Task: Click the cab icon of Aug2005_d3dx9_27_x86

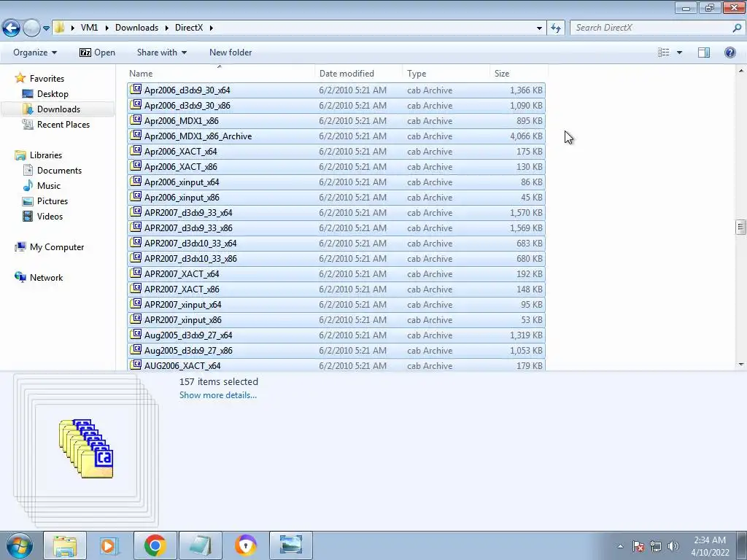Action: 136,349
